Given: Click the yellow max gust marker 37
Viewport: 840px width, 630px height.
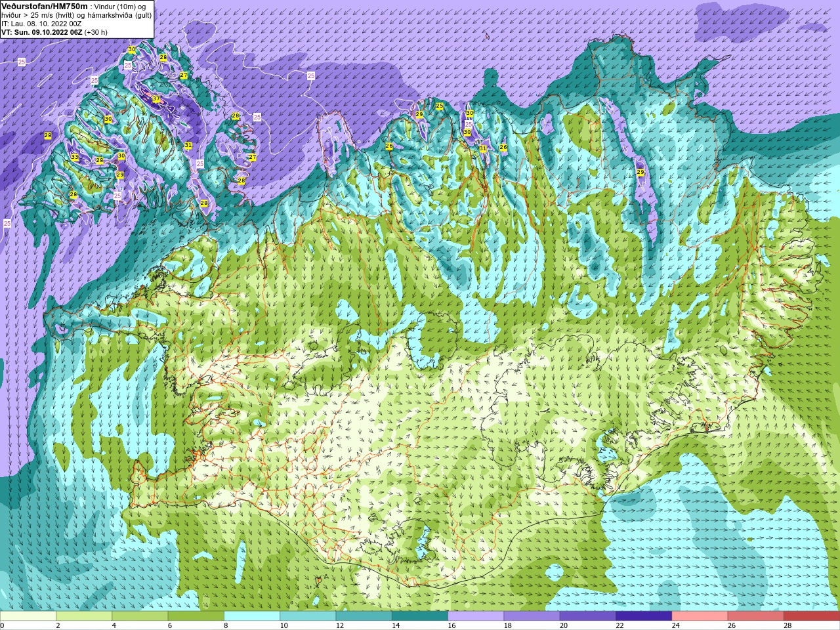Looking at the screenshot, I should (x=156, y=99).
